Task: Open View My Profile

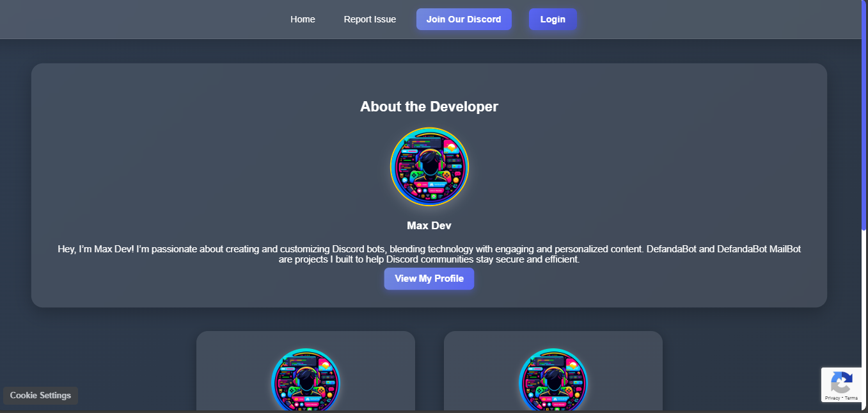Action: click(x=429, y=279)
